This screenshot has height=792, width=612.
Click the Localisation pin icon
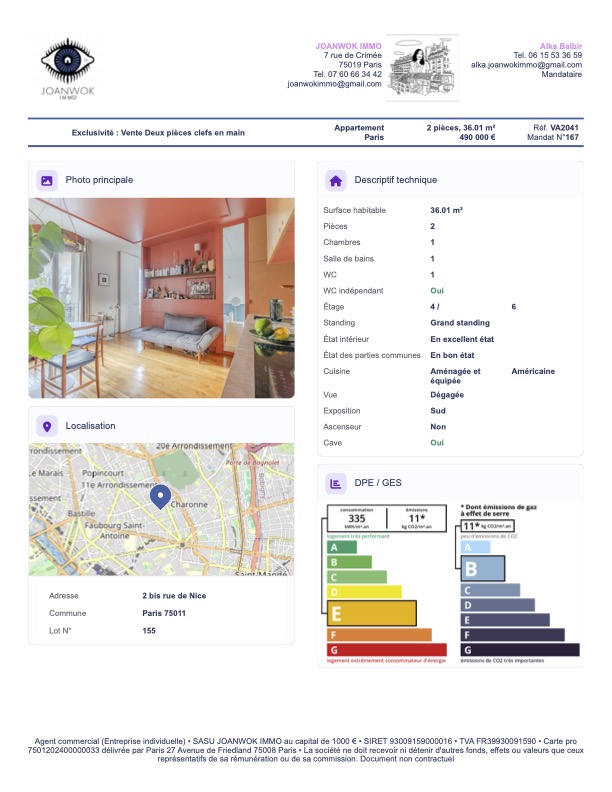(46, 426)
